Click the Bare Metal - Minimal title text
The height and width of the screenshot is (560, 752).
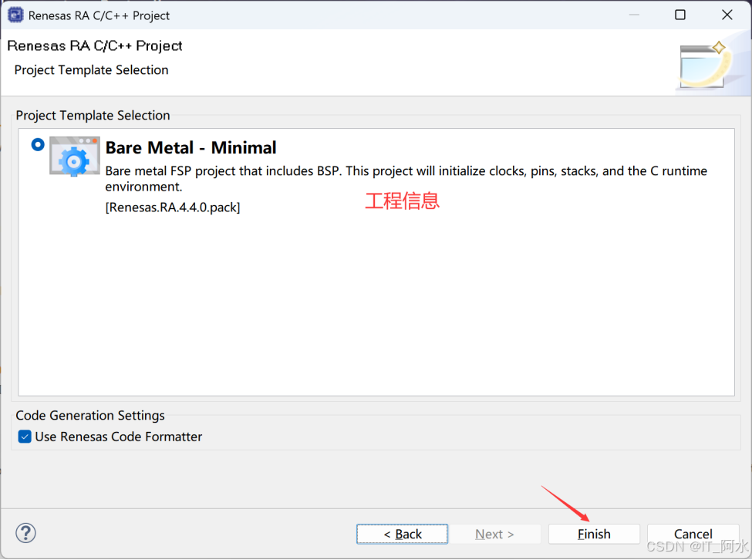click(191, 147)
